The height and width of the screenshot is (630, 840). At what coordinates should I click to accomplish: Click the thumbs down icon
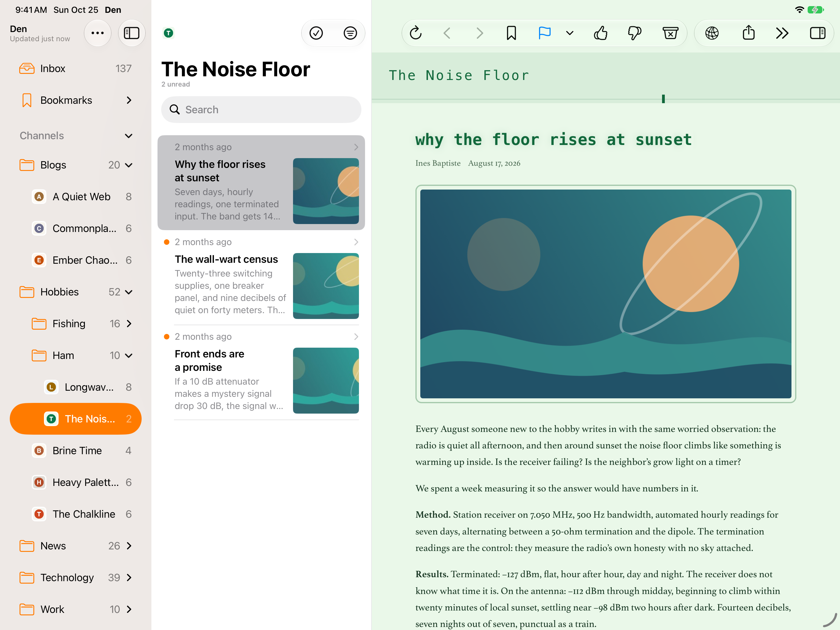[635, 33]
